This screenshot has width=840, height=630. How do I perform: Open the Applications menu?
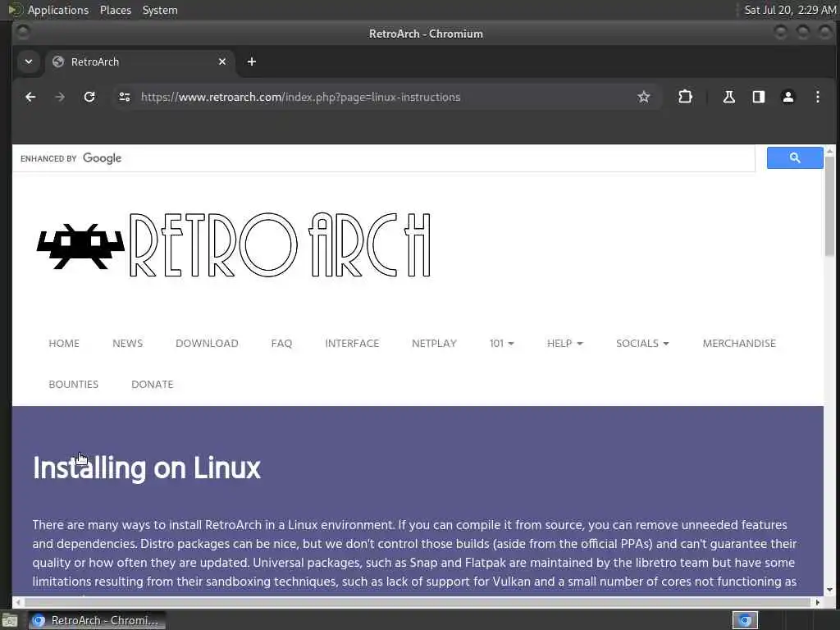(x=58, y=10)
